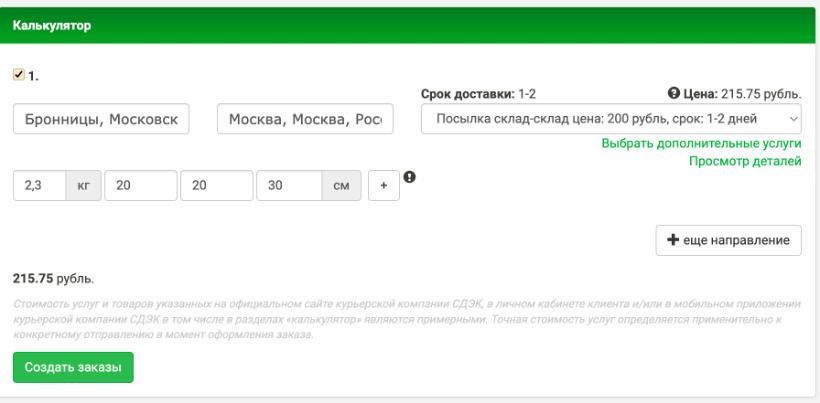Click the dimension field containing 30
820x403 pixels.
pyautogui.click(x=289, y=186)
